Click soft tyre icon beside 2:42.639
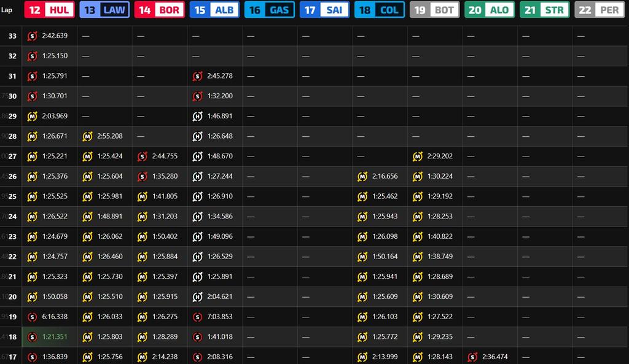This screenshot has height=364, width=629. 32,36
